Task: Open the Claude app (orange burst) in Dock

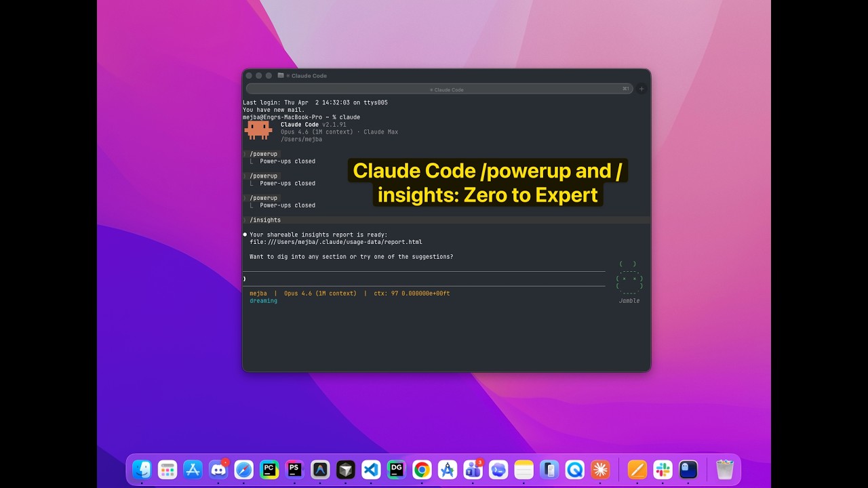Action: 600,469
